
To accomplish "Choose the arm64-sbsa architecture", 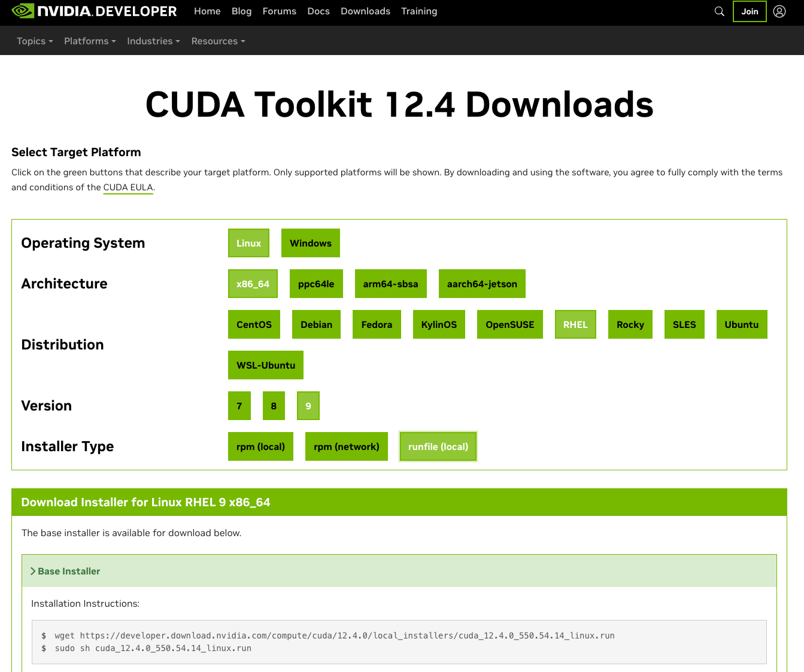I will click(390, 284).
